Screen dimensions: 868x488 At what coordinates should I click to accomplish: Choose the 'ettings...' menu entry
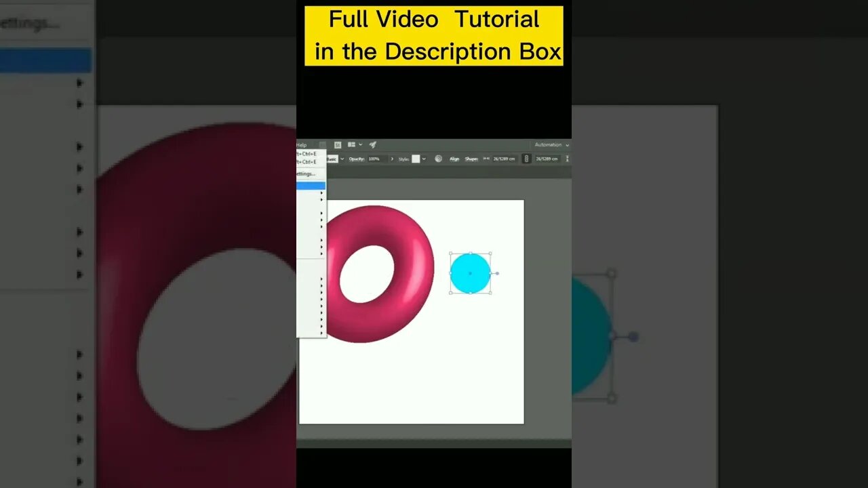[306, 174]
